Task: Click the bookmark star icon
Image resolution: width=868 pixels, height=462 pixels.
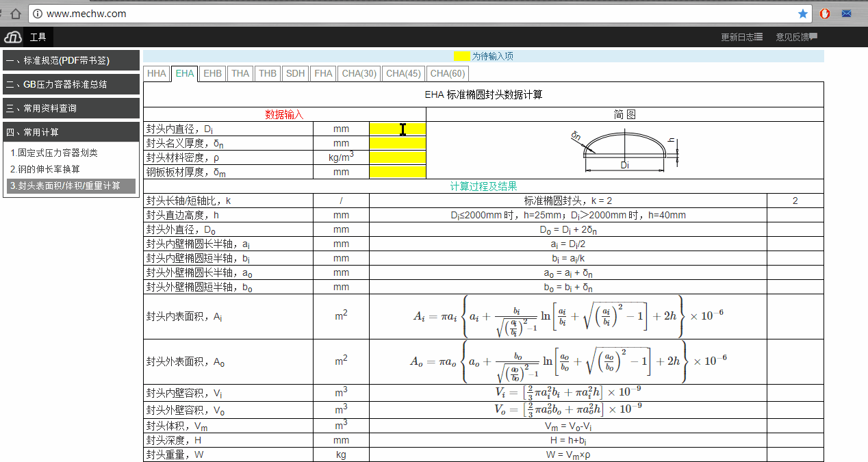Action: click(803, 14)
